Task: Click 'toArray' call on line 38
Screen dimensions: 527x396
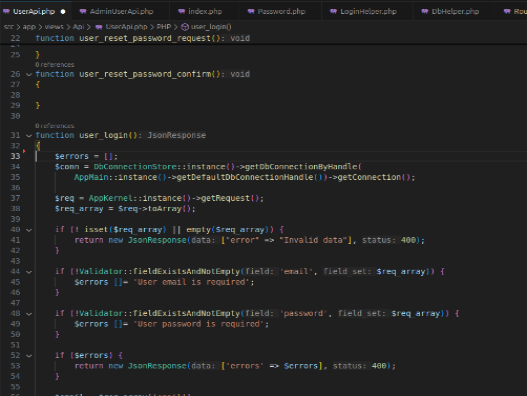Action: 165,209
